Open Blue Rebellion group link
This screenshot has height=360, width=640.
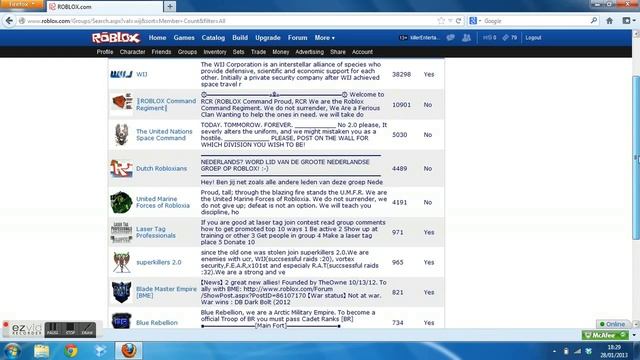coord(157,322)
